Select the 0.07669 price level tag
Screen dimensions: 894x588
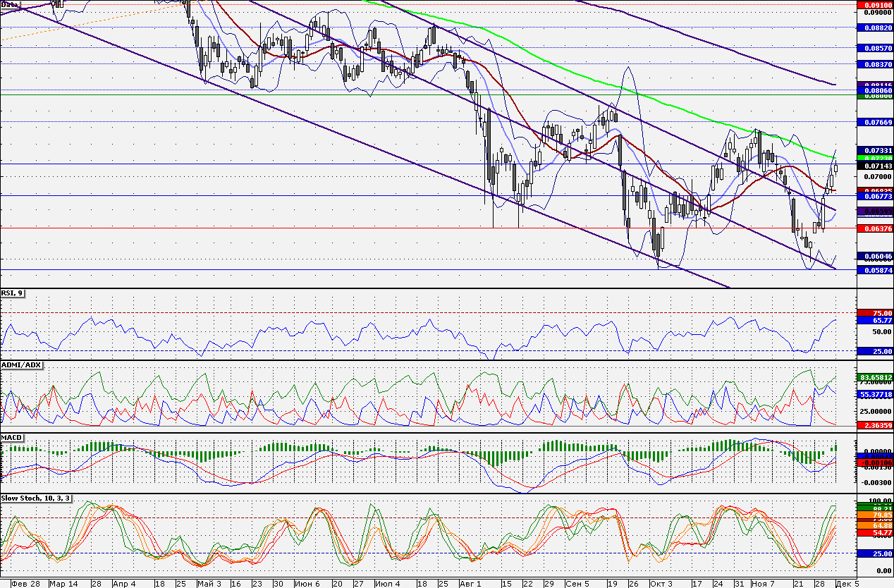tap(874, 122)
